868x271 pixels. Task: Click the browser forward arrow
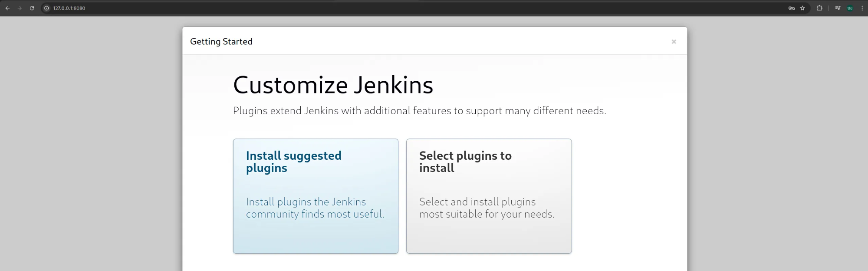(20, 8)
